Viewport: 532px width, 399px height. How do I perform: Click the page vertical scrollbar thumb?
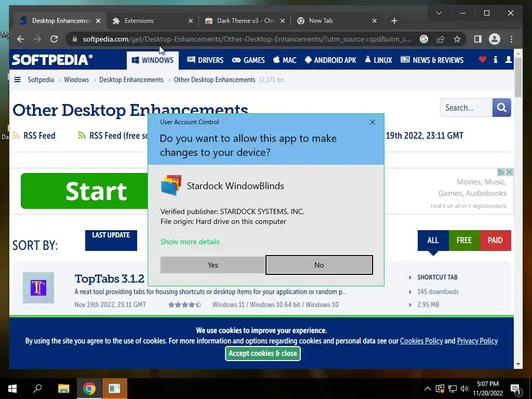click(x=518, y=77)
